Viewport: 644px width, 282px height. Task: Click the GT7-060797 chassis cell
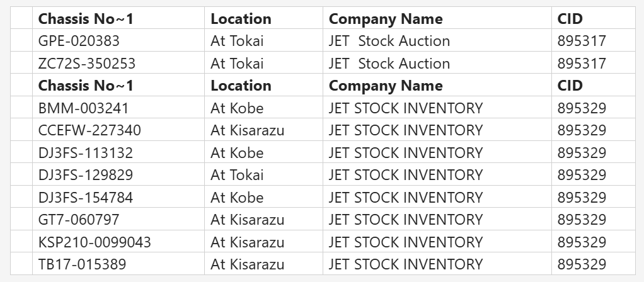pos(118,219)
